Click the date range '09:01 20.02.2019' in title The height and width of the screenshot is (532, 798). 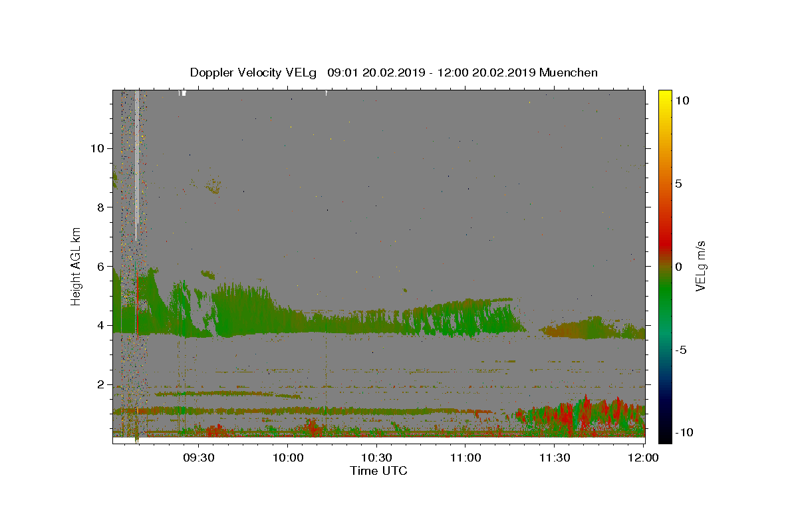point(376,72)
